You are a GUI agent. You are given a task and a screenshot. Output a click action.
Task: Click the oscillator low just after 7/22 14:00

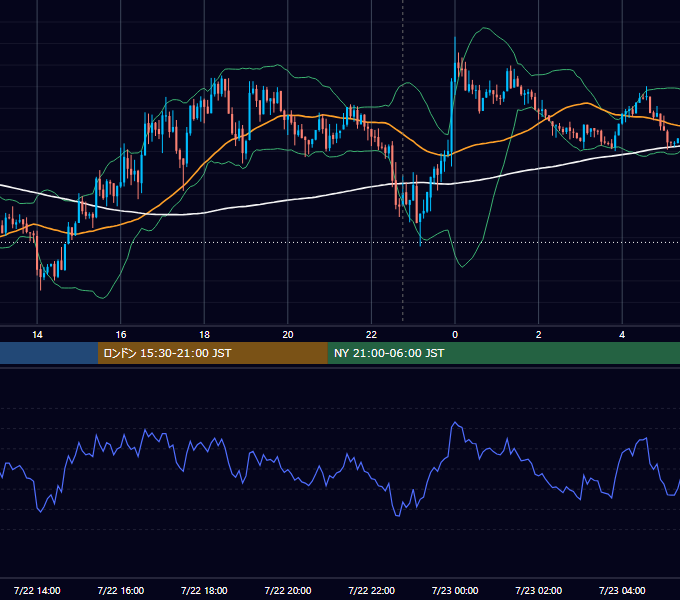[x=40, y=511]
